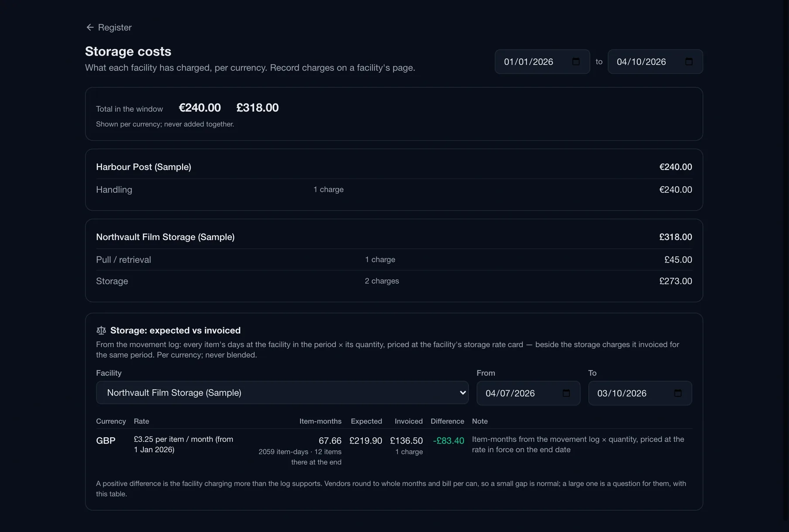Click the -£83.40 difference value
This screenshot has height=532, width=789.
click(x=448, y=441)
